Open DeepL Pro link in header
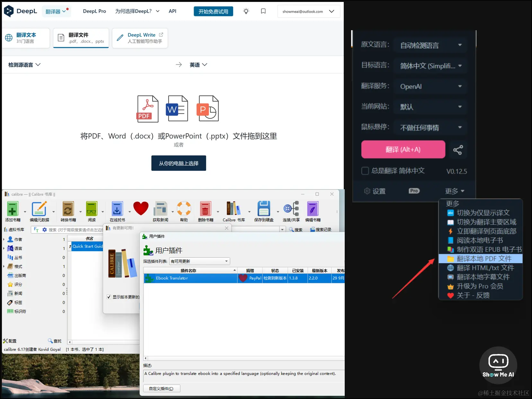 [x=94, y=11]
